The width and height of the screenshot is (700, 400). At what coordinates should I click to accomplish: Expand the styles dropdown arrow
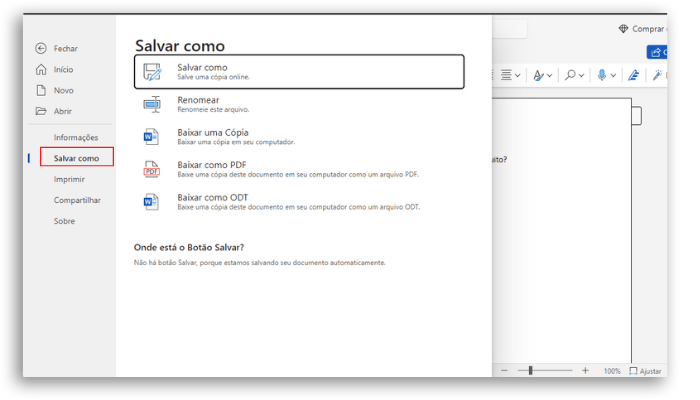point(550,75)
